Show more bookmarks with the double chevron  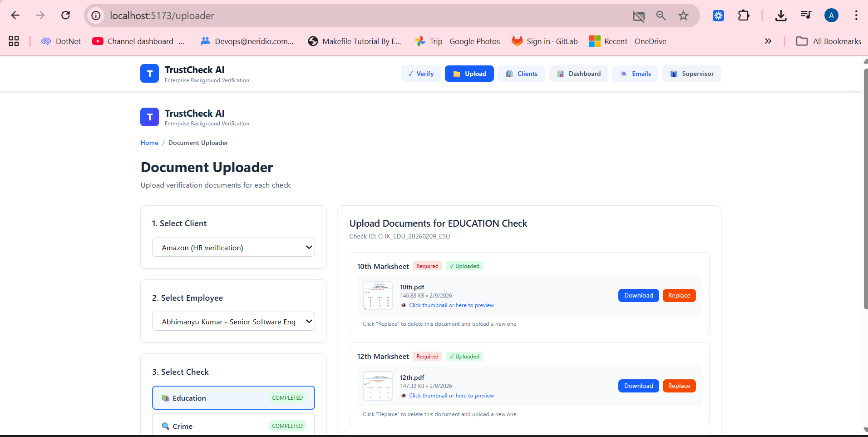(768, 41)
